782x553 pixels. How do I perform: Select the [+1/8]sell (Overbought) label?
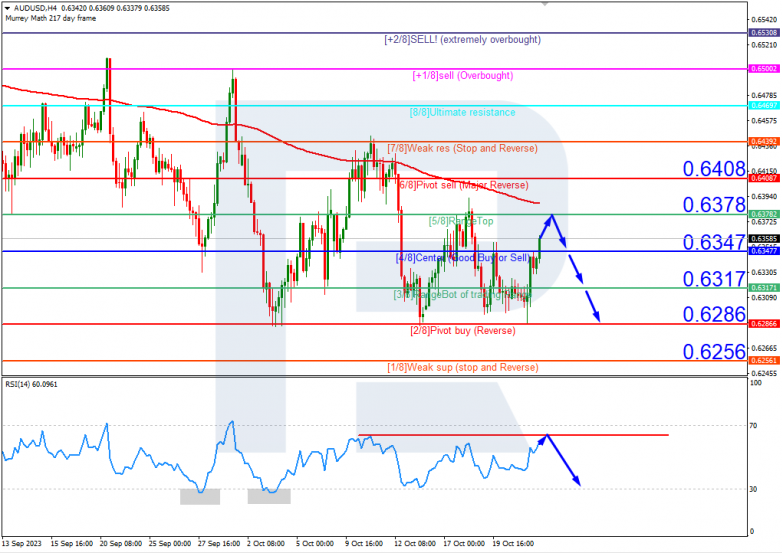click(x=463, y=75)
